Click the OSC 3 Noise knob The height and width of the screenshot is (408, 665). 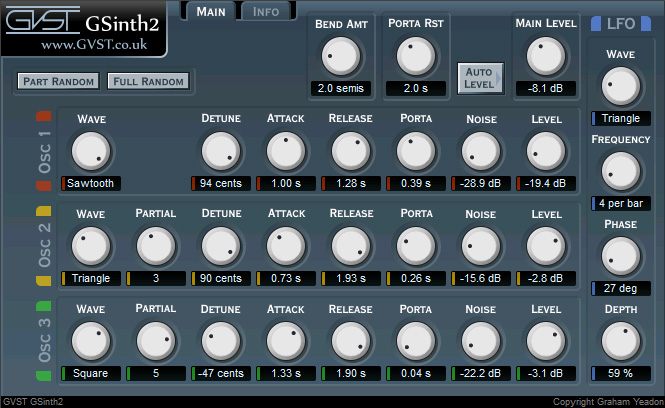tap(481, 341)
